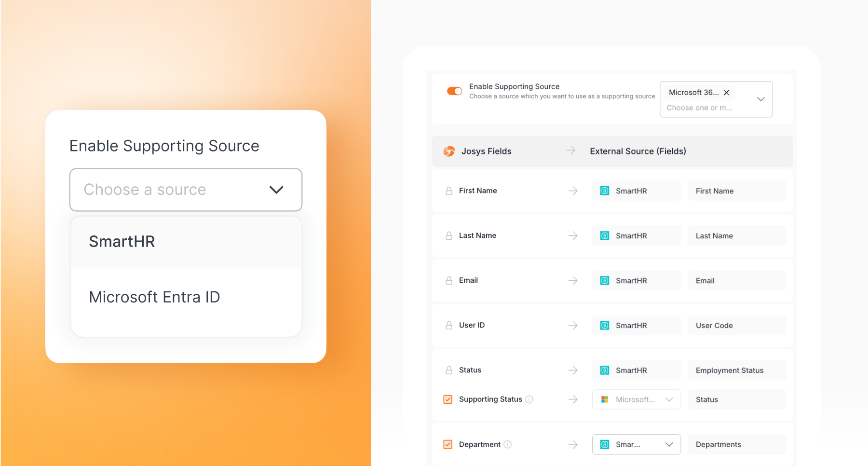Open the 'Choose a source' dropdown
868x466 pixels.
point(186,190)
